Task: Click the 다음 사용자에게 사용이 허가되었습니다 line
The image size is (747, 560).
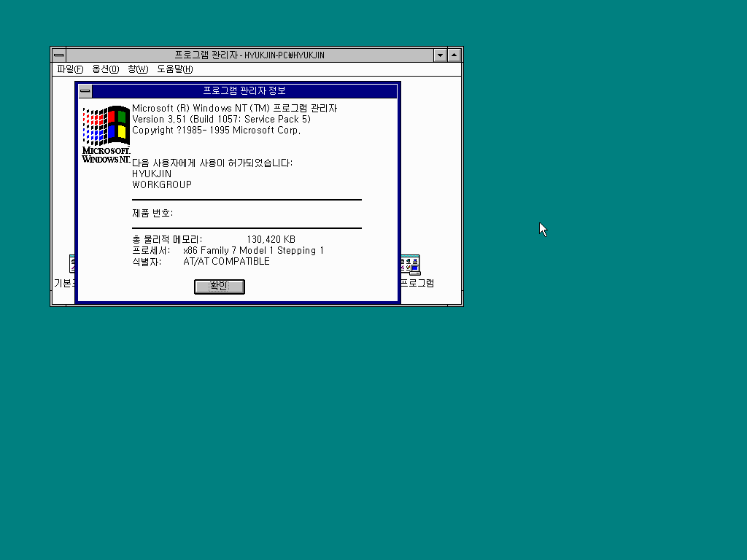Action: click(212, 163)
